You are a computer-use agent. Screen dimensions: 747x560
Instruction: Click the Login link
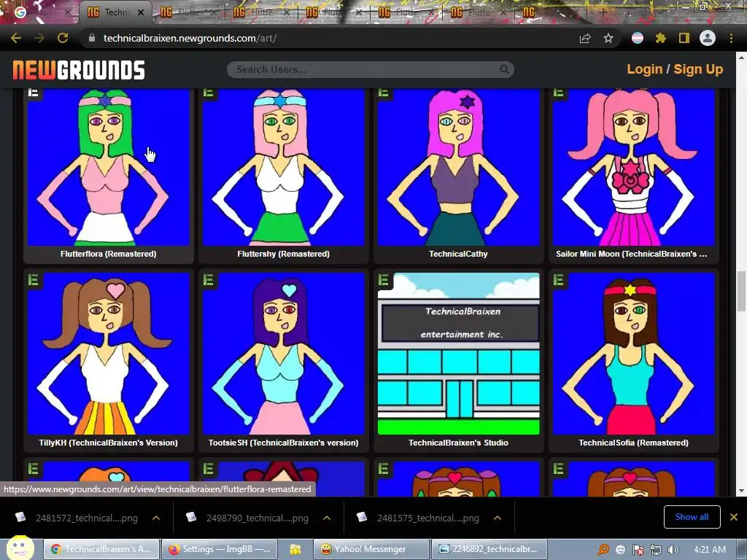pyautogui.click(x=645, y=69)
